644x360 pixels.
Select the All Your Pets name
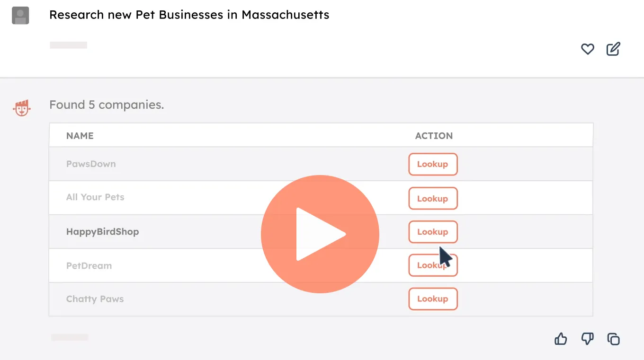95,197
